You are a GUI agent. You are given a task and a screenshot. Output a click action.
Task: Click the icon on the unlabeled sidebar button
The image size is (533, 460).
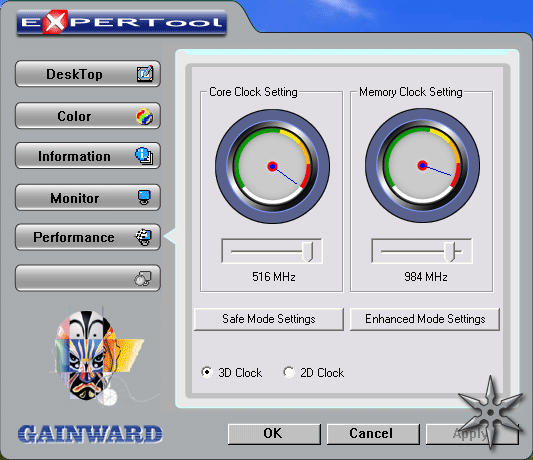click(x=143, y=278)
